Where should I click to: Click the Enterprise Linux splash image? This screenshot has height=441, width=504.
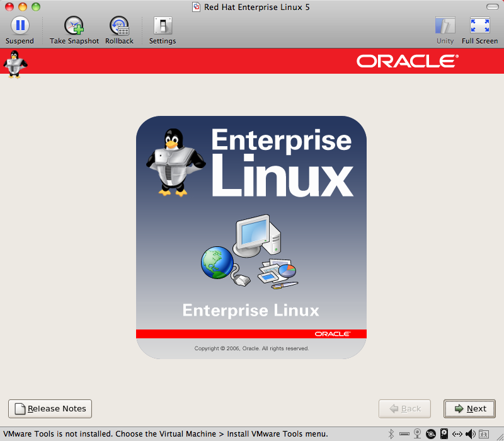251,238
